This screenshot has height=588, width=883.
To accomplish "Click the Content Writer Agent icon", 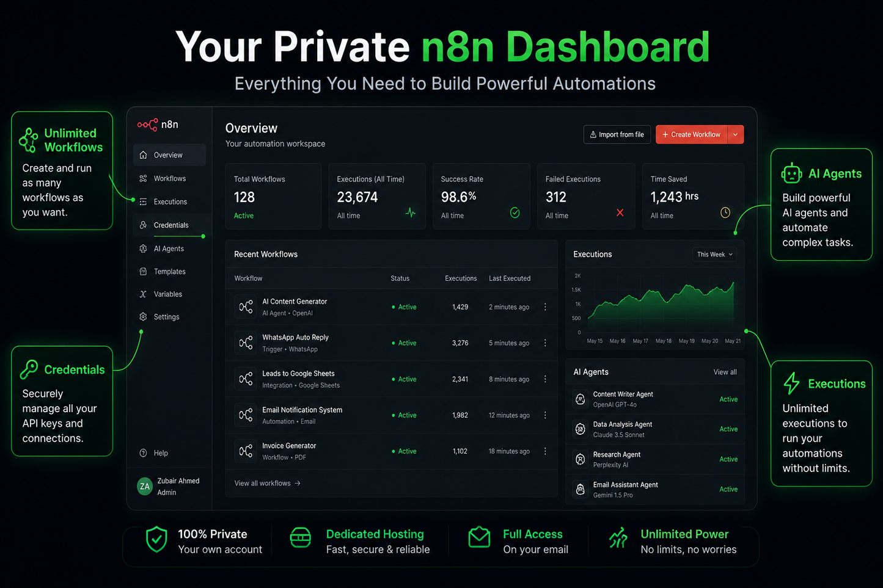I will coord(580,399).
